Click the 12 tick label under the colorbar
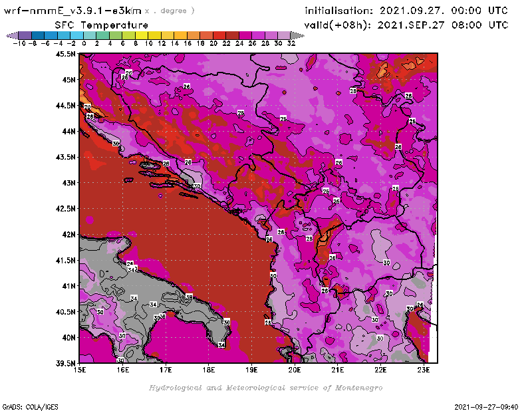The width and height of the screenshot is (532, 411). [x=162, y=43]
